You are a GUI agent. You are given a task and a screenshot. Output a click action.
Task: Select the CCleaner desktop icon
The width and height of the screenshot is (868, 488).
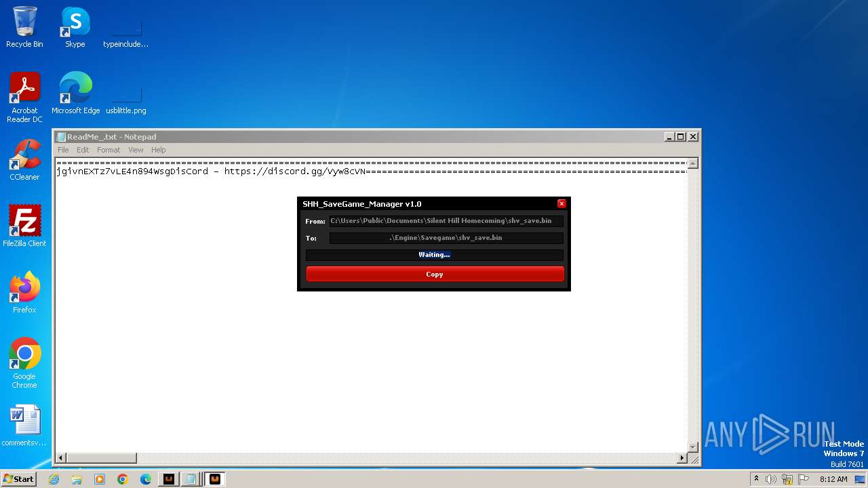click(24, 160)
